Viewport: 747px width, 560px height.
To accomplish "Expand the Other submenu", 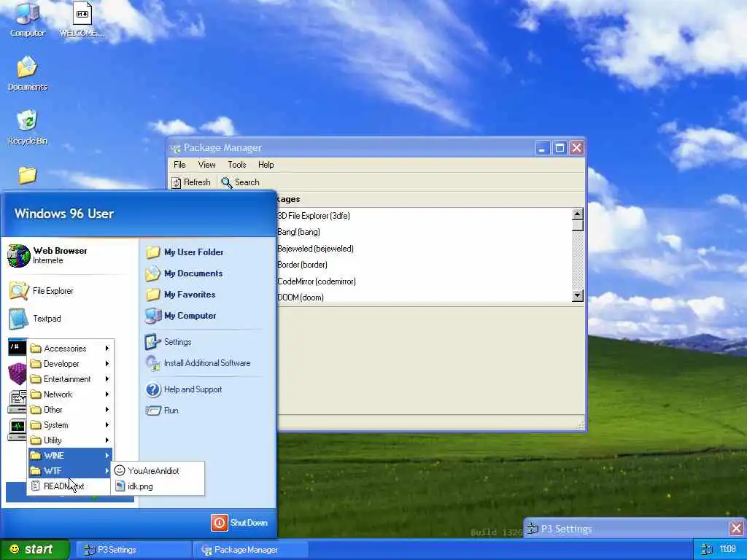I will [70, 410].
